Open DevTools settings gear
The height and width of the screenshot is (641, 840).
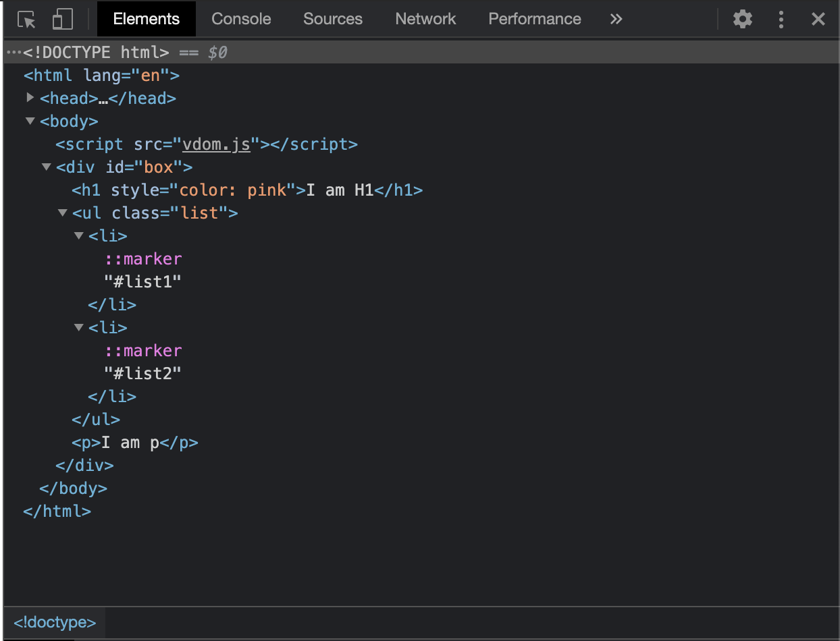(743, 19)
